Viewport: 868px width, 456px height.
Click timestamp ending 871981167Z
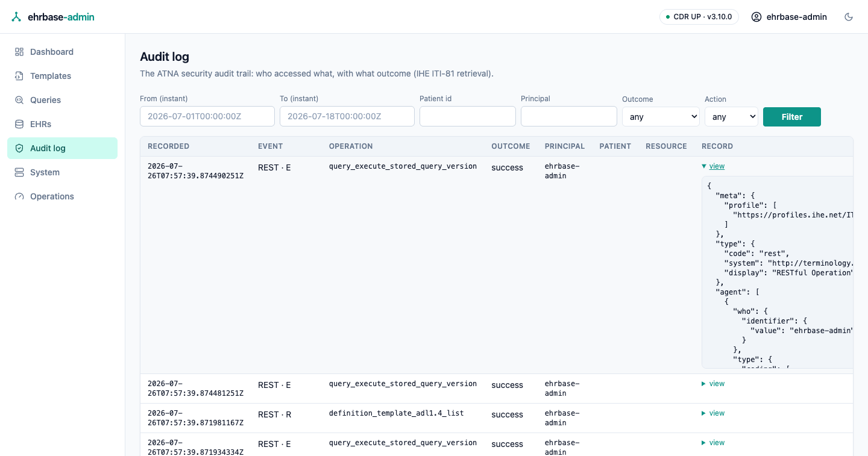[195, 418]
